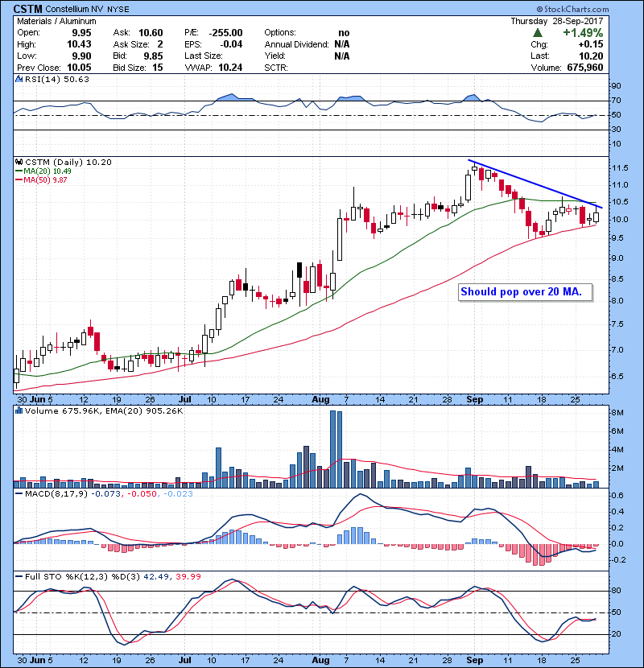This screenshot has width=644, height=668.
Task: Select the green MA(20) legend line marker
Action: (x=19, y=171)
